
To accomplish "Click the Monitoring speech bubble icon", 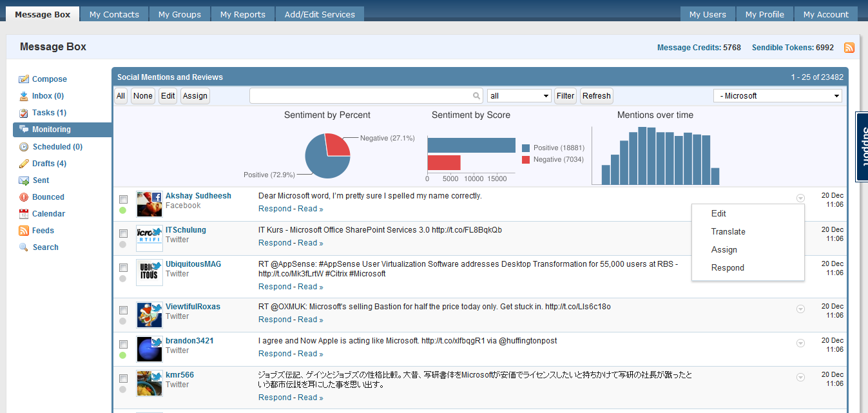I will coord(24,130).
